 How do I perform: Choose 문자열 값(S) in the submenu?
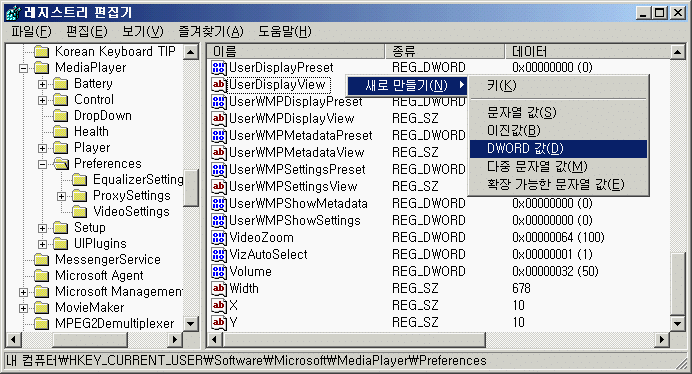click(558, 113)
